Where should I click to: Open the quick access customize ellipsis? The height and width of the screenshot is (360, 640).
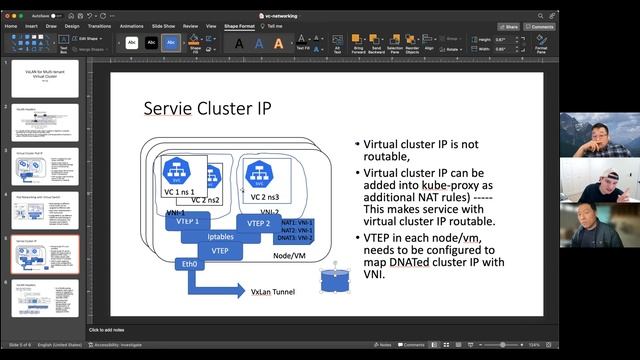pyautogui.click(x=112, y=16)
